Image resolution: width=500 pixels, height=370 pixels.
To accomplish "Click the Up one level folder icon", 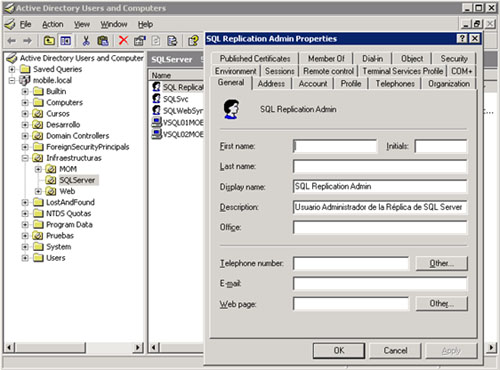I will (49, 41).
